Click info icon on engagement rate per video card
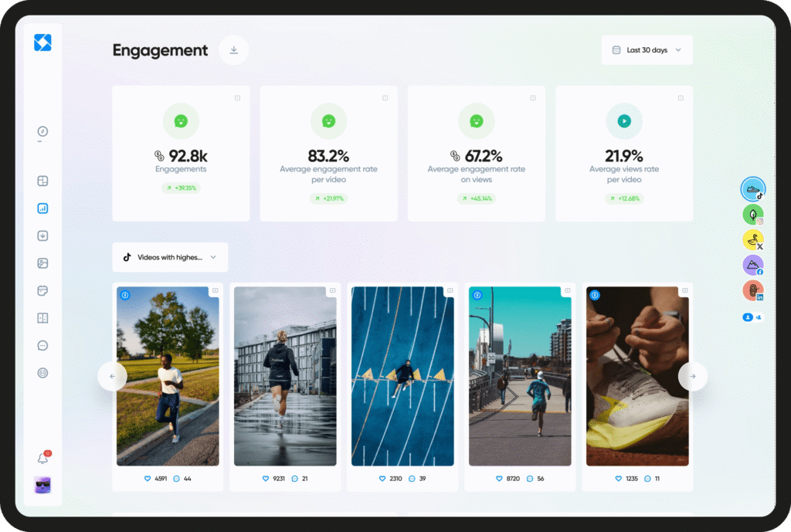The image size is (791, 532). (385, 98)
